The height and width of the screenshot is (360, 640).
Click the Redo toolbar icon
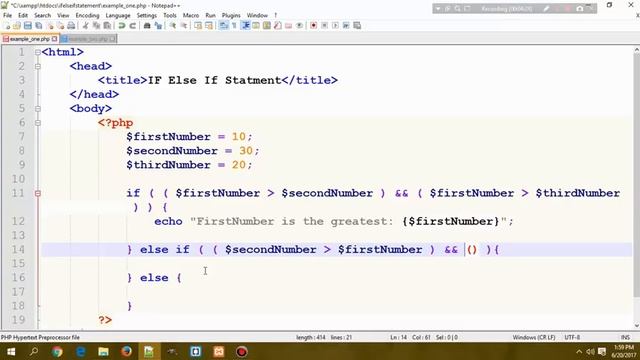133,26
